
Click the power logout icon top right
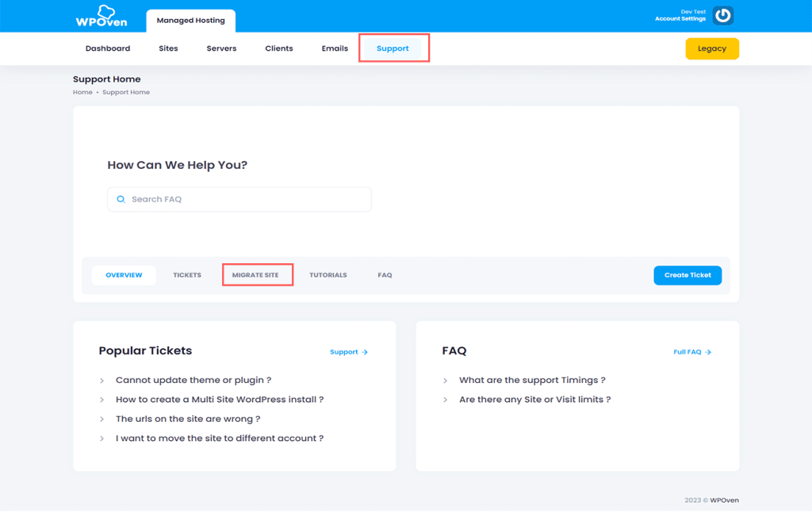[x=722, y=14]
